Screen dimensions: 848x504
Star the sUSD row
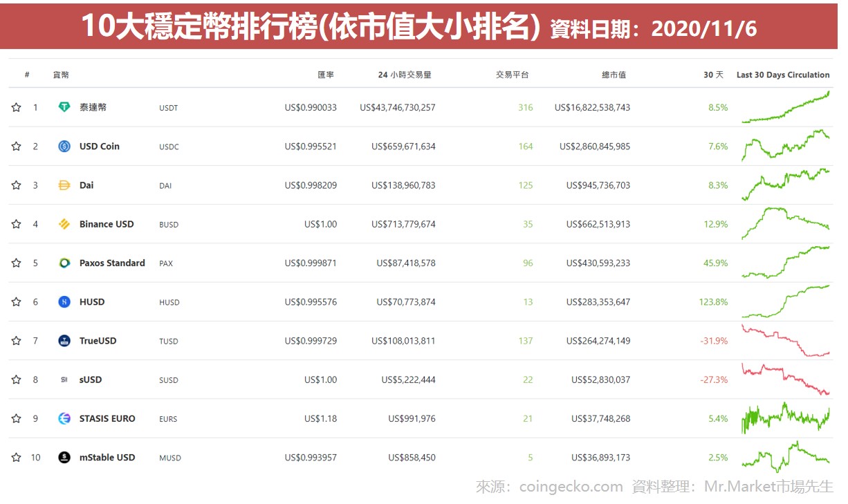16,380
